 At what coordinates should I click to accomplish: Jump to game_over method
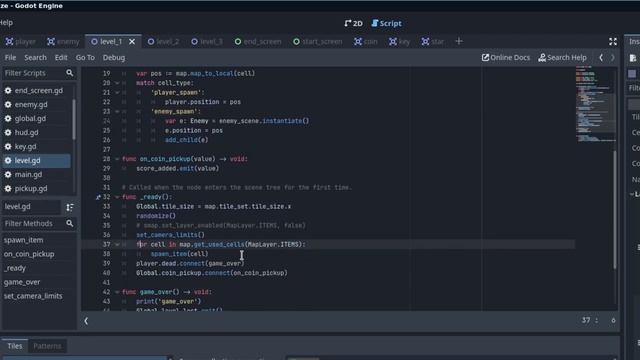coord(22,282)
